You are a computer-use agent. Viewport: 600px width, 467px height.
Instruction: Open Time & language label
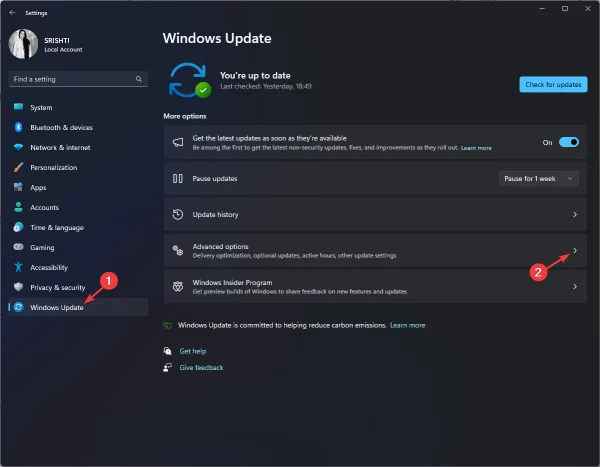point(57,227)
